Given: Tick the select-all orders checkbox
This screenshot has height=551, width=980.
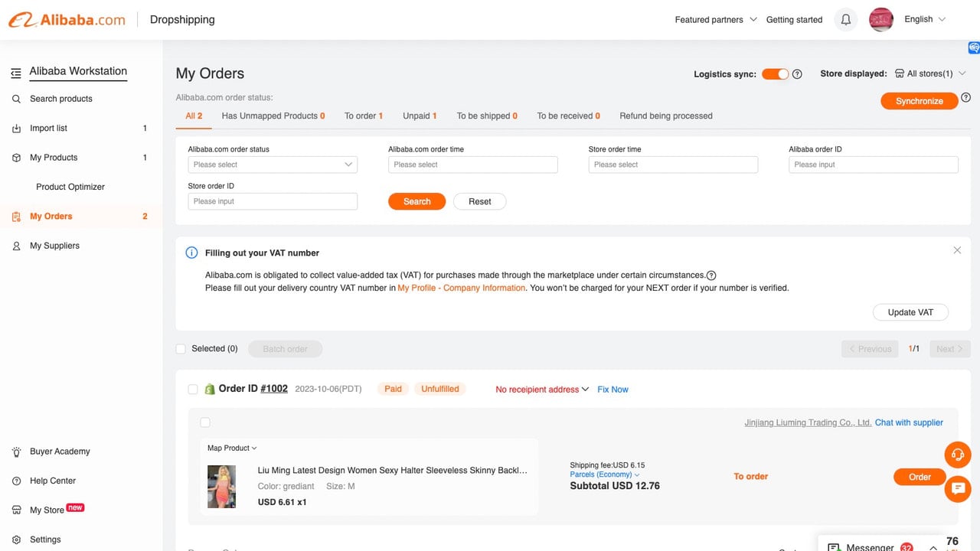Looking at the screenshot, I should pos(181,349).
